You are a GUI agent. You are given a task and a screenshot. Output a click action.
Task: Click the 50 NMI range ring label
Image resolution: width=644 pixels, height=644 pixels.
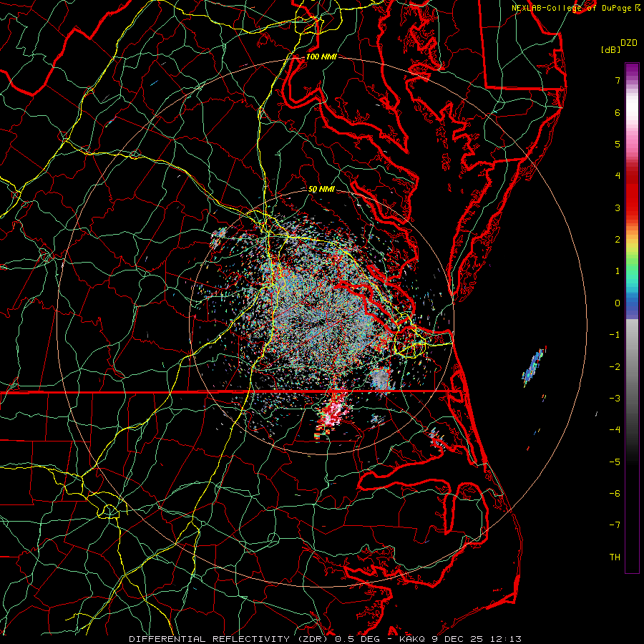[321, 190]
